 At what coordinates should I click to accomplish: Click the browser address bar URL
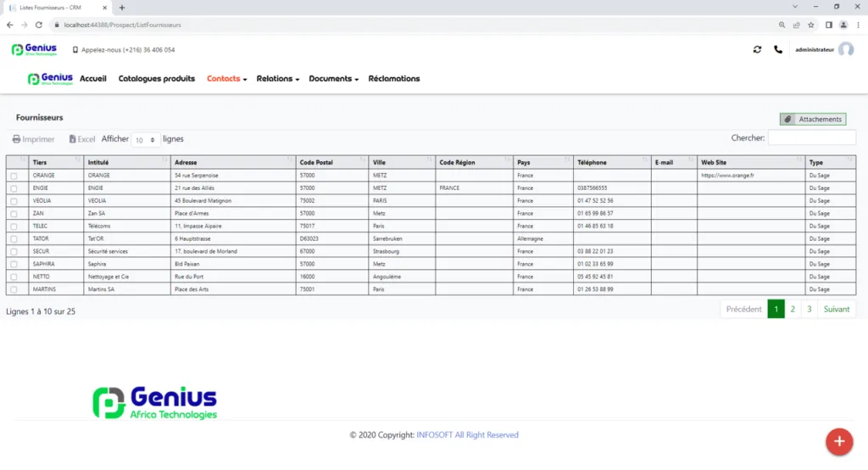[x=122, y=25]
